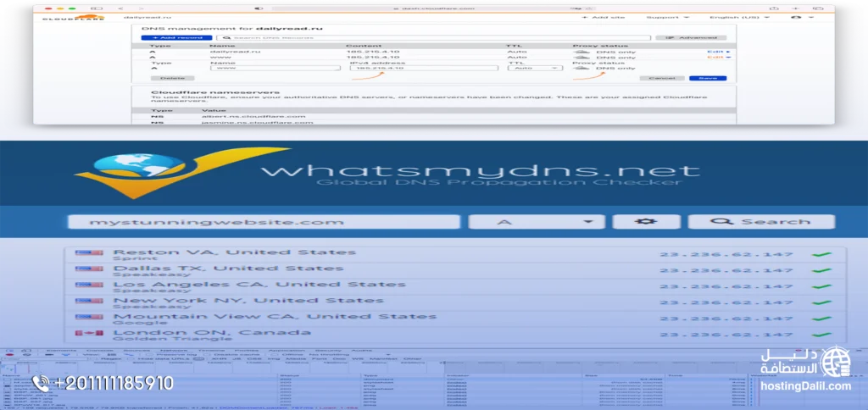Open the English (US) language dropdown
Image resolution: width=868 pixels, height=410 pixels.
739,18
